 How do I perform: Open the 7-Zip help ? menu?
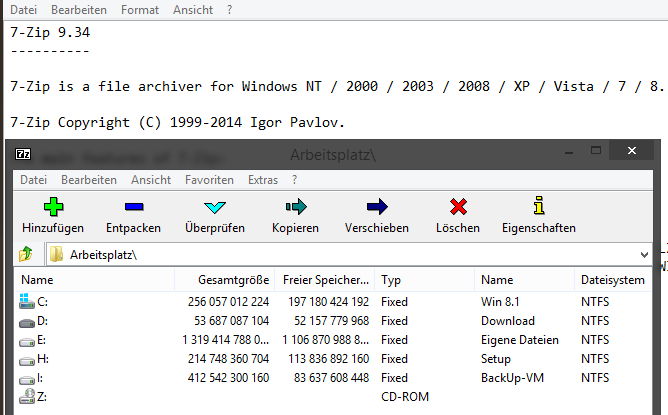tap(294, 180)
